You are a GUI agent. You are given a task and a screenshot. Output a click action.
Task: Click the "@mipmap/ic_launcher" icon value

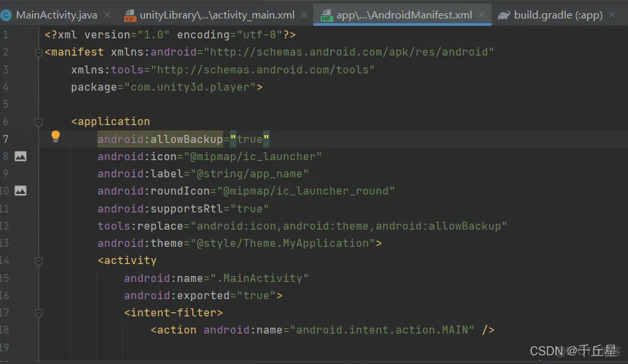[x=252, y=156]
